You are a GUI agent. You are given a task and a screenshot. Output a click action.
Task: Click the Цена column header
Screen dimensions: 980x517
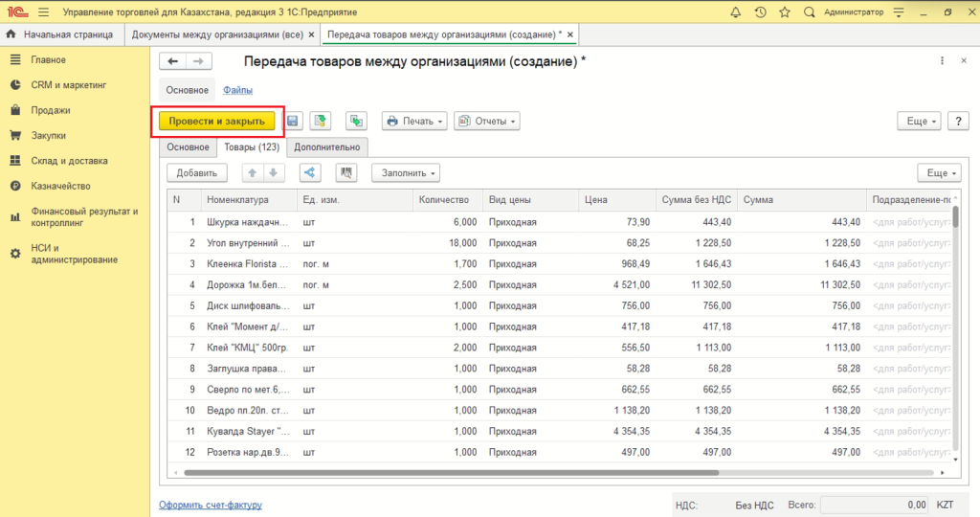(x=617, y=200)
